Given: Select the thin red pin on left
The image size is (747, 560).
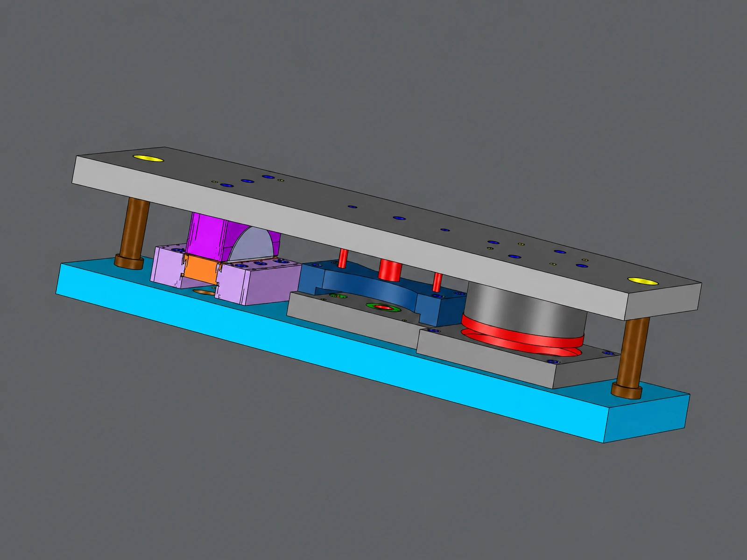Looking at the screenshot, I should pos(342,258).
